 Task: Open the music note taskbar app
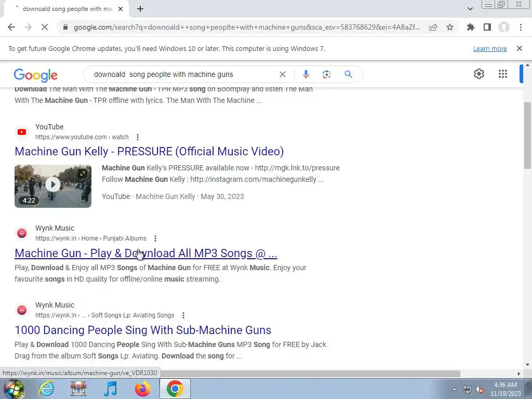pos(110,389)
